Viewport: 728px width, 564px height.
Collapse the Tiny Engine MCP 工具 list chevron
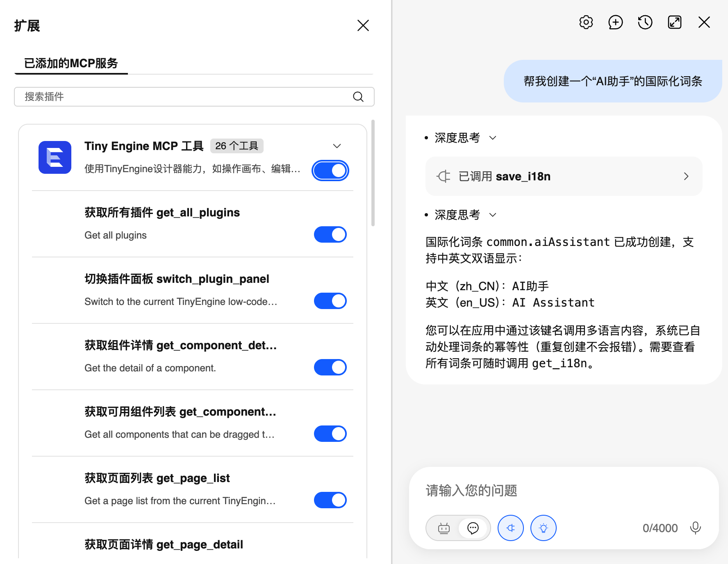(337, 146)
